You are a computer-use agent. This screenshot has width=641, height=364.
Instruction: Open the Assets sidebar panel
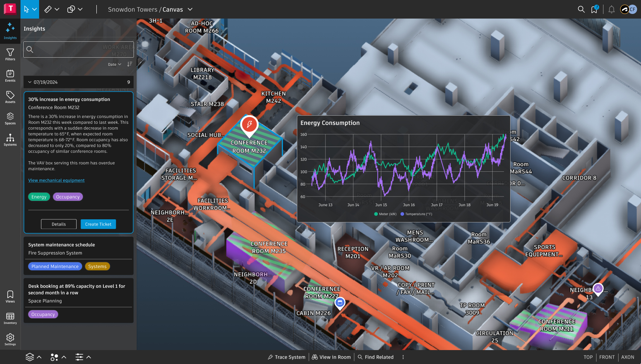(x=10, y=97)
